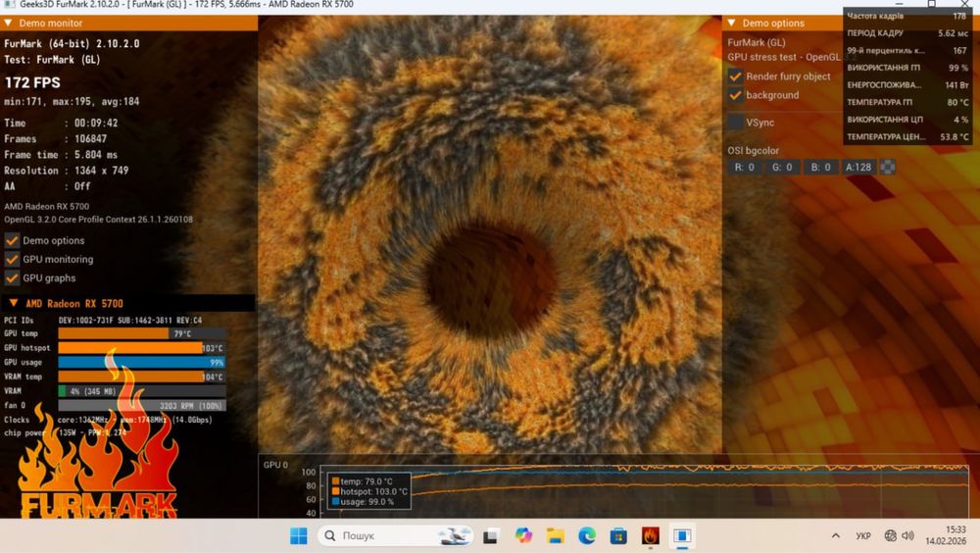This screenshot has height=553, width=980.
Task: Toggle Render furry object checkbox
Action: pos(736,76)
